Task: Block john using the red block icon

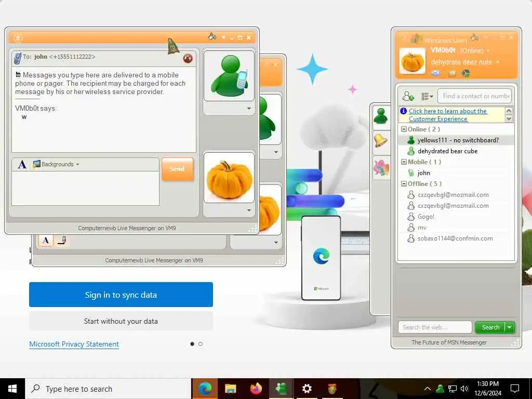Action: coord(188,58)
